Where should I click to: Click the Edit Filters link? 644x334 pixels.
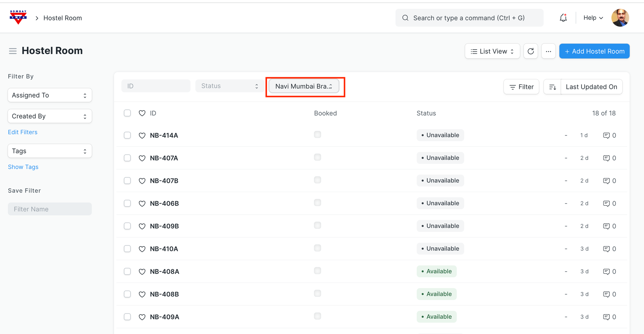[23, 132]
